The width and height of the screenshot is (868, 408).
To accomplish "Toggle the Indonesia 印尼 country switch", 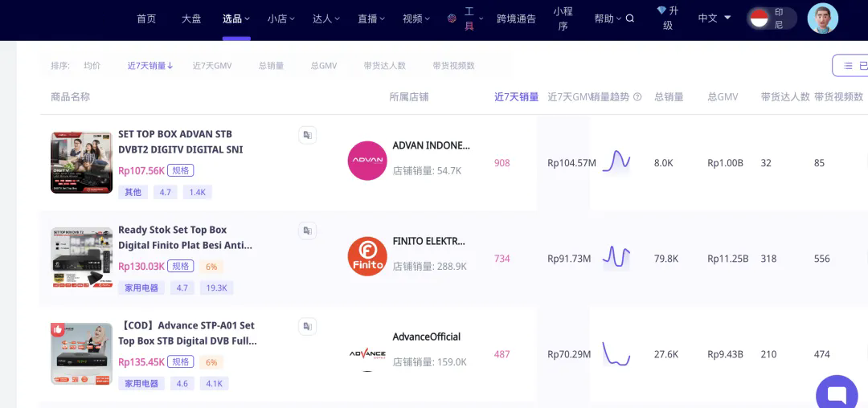I will point(772,18).
